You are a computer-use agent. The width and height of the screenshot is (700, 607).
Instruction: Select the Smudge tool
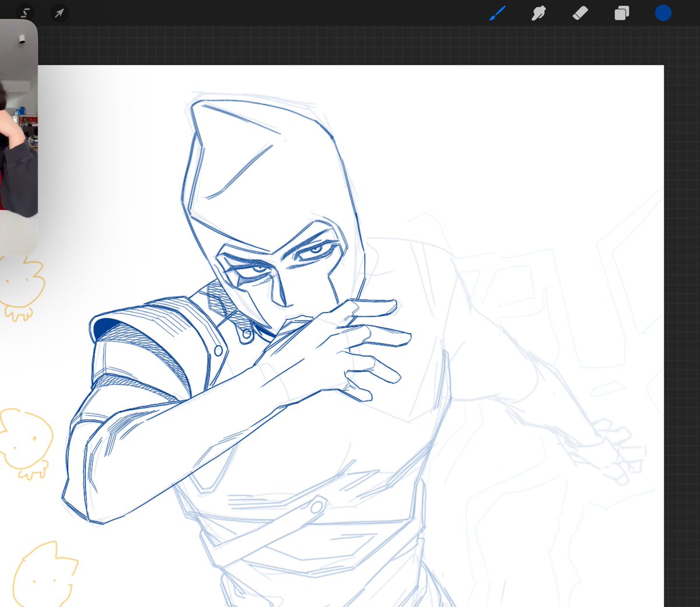tap(538, 13)
